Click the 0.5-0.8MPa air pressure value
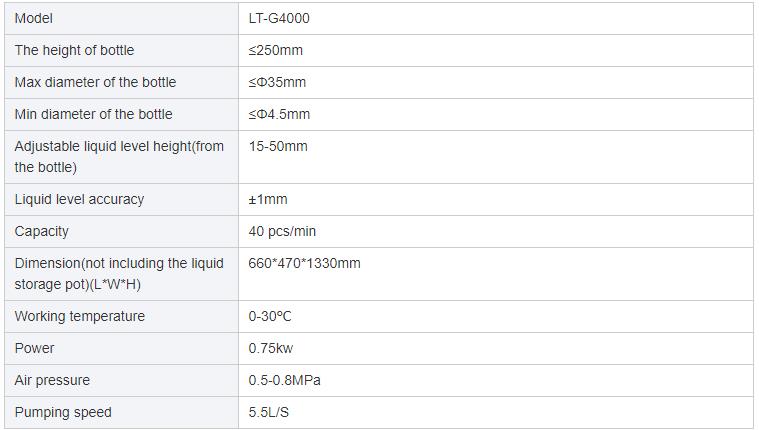Screen dimensions: 759x430 285,380
